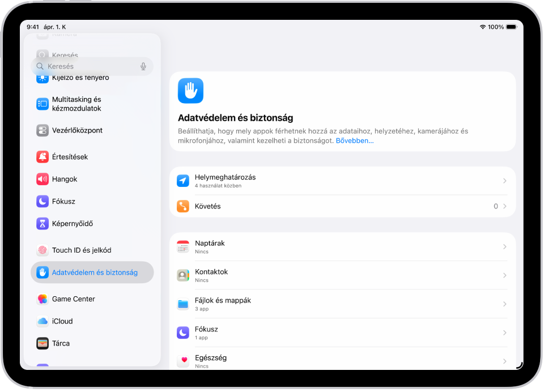Click the red Értesítések bell icon

[x=42, y=157]
